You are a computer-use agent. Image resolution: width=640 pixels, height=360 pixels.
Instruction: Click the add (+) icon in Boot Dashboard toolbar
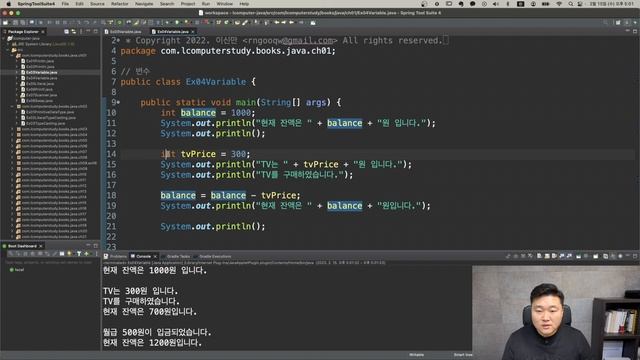(87, 254)
